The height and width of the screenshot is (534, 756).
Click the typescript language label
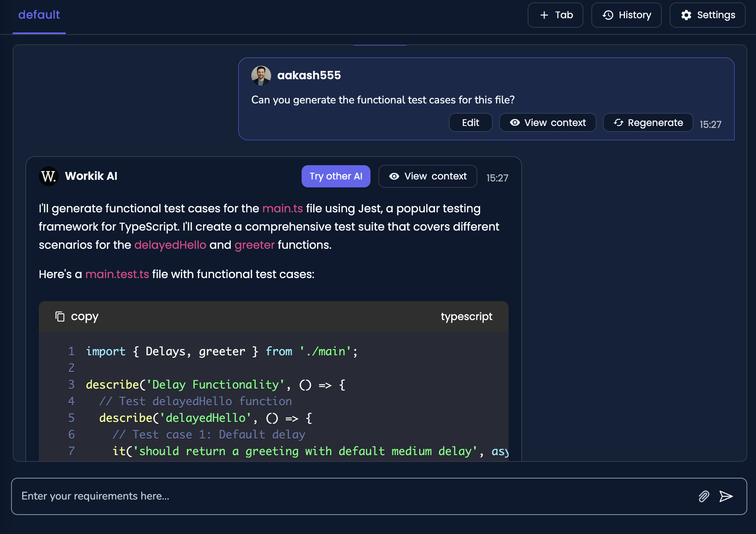point(467,317)
